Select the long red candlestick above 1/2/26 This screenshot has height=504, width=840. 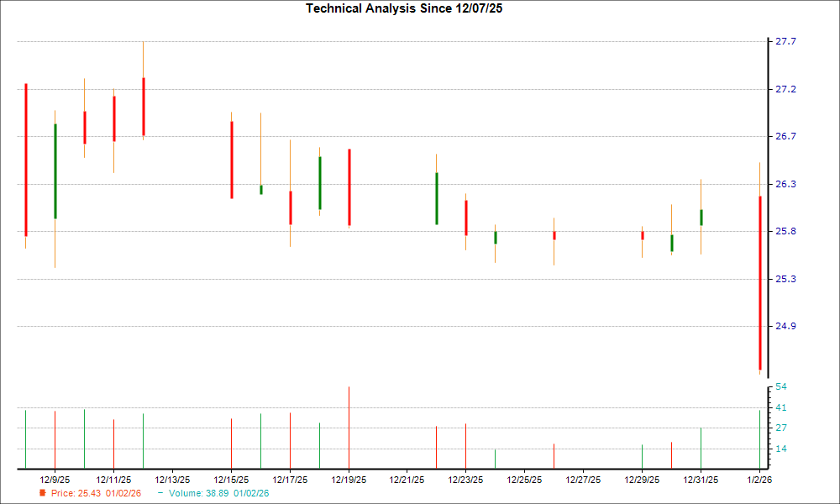[x=759, y=283]
